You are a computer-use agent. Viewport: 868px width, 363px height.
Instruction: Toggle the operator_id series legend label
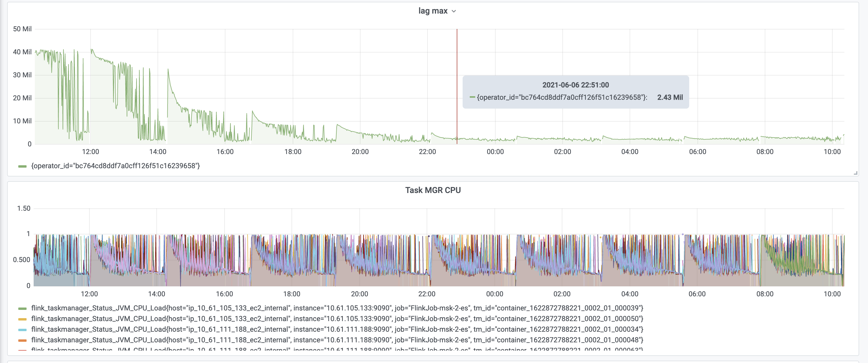point(115,166)
